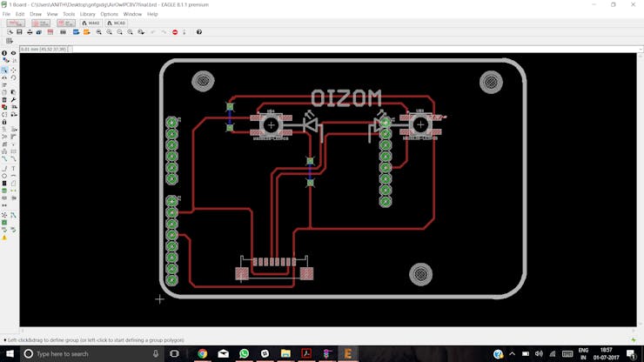Open the Tools menu

click(x=69, y=14)
